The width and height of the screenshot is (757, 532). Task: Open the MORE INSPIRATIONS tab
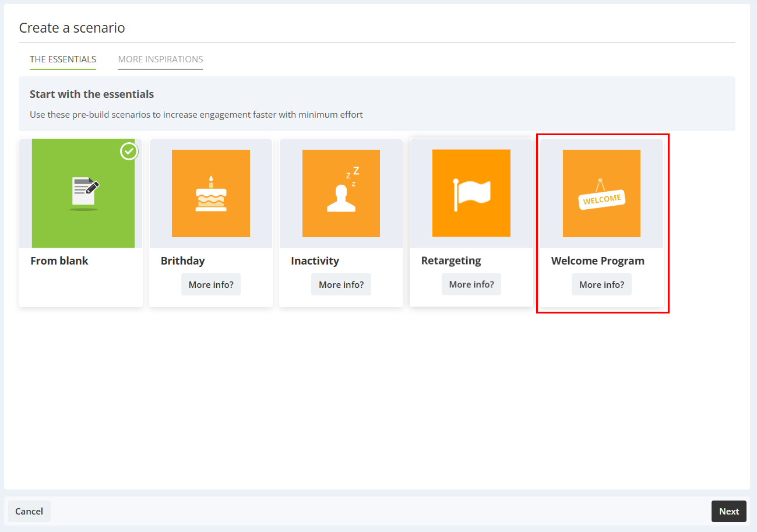pos(160,59)
